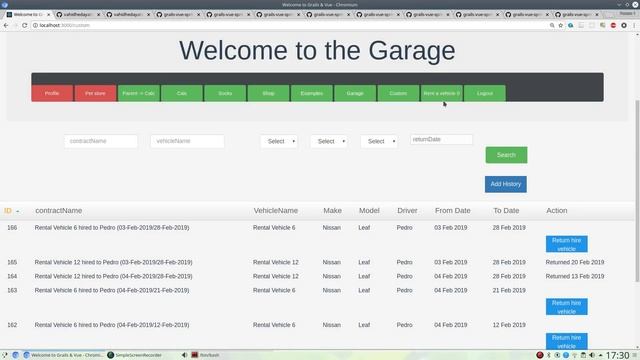Click the returnDate input field
640x360 pixels.
441,140
